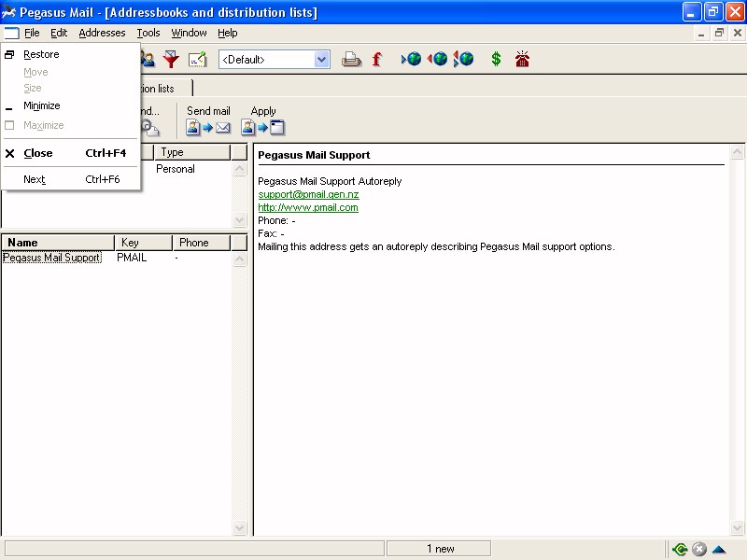
Task: Click the Send mail contact-to-envelope icon
Action: pyautogui.click(x=208, y=128)
